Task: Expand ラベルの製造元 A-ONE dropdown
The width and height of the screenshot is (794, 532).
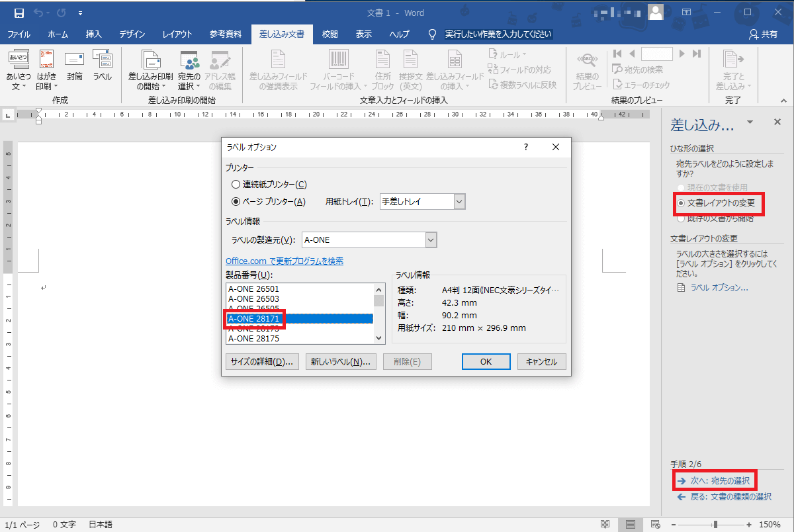Action: (431, 240)
